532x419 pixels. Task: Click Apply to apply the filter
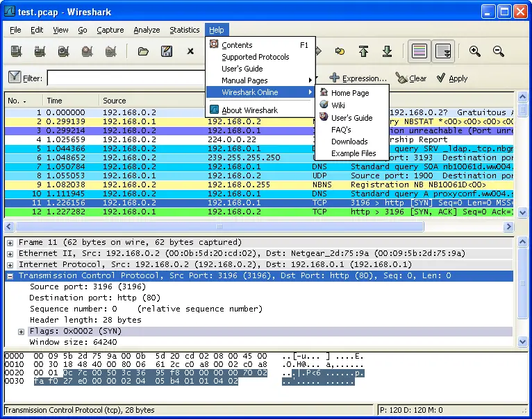pyautogui.click(x=451, y=78)
